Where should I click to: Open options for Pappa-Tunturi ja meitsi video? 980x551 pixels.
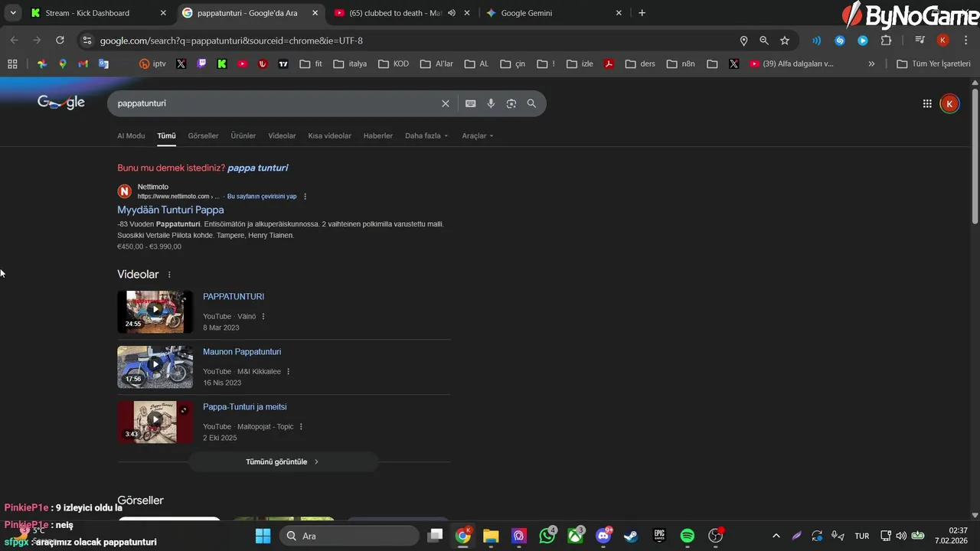point(301,426)
